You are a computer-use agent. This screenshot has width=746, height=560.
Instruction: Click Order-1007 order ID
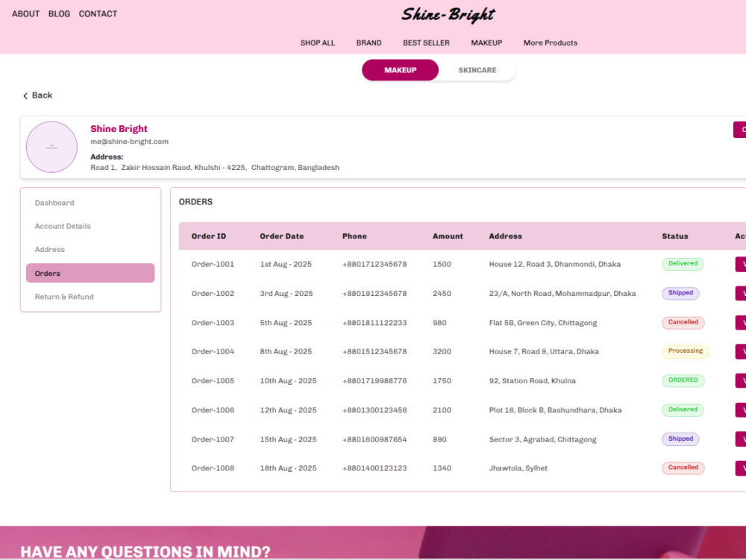tap(213, 440)
